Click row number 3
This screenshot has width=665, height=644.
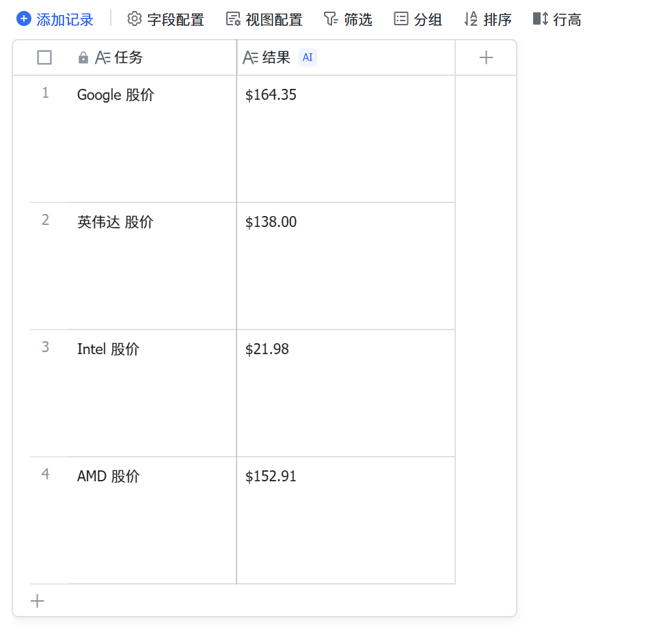click(x=45, y=347)
